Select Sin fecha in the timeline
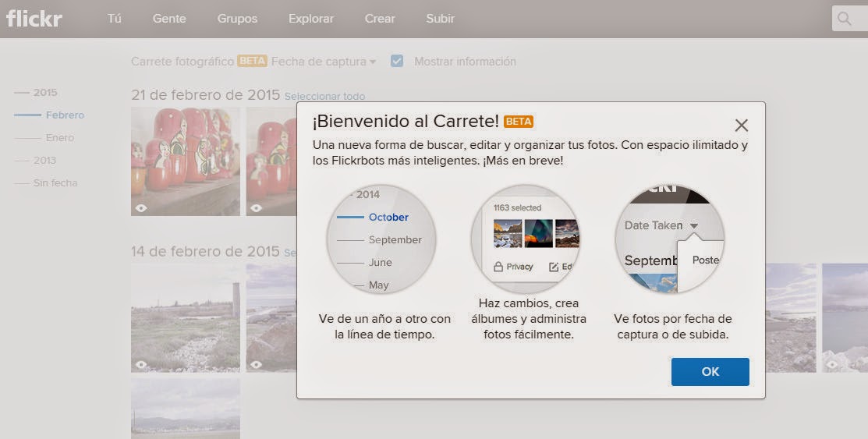The width and height of the screenshot is (868, 439). tap(55, 182)
